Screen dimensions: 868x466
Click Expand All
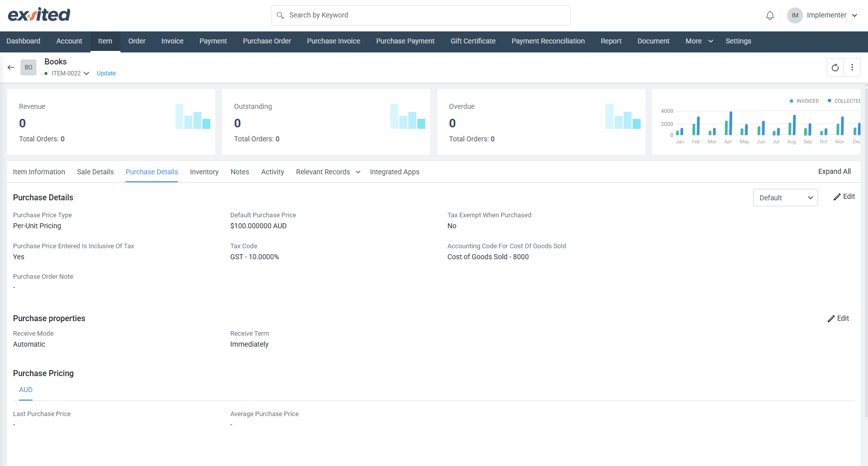click(x=835, y=171)
